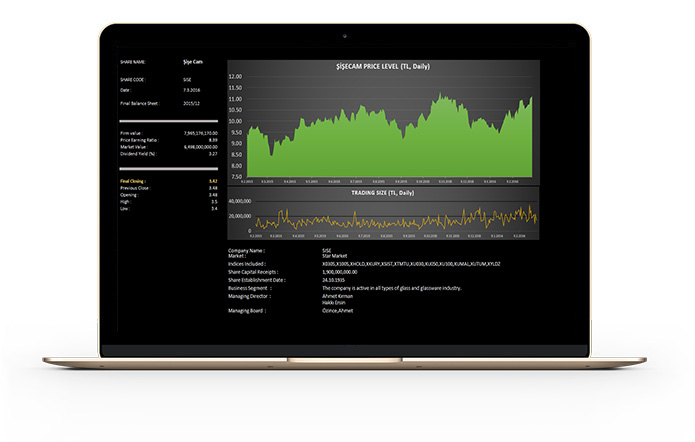Click the 'Share Establishment Date' label
Image resolution: width=695 pixels, height=442 pixels.
coord(257,280)
